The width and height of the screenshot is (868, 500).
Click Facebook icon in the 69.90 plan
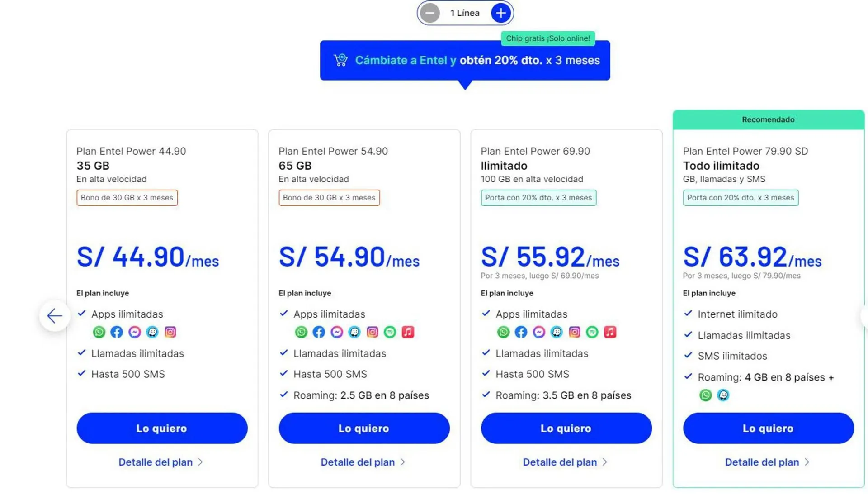(x=521, y=332)
